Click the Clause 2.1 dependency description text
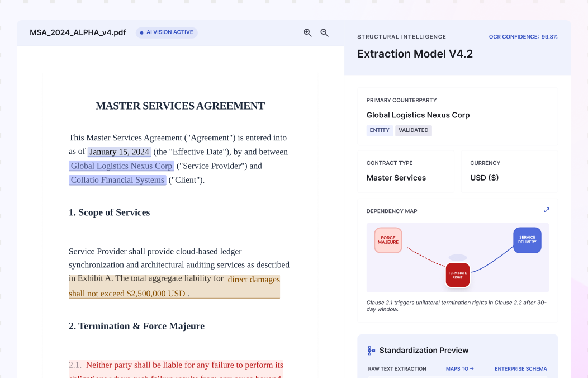Screen dimensions: 588x378 click(x=457, y=306)
